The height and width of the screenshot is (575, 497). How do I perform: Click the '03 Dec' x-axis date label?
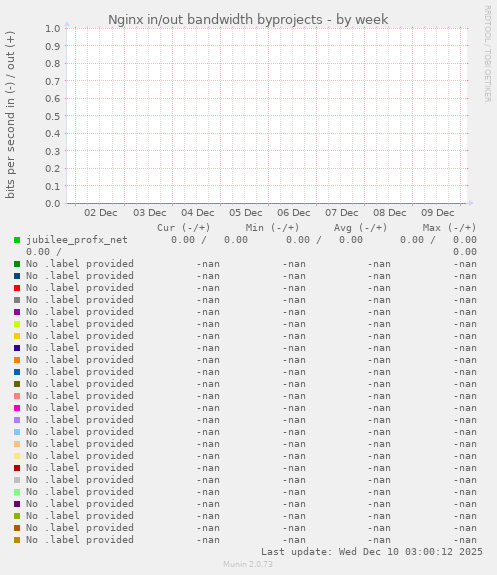tap(150, 213)
